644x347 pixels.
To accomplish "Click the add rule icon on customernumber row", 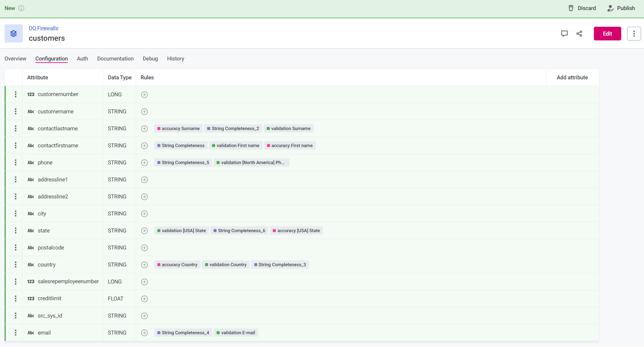I will pyautogui.click(x=144, y=94).
